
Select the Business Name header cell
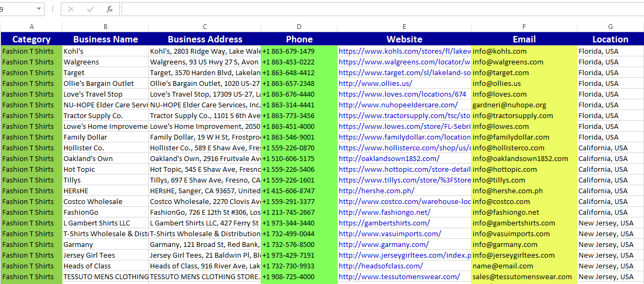click(x=105, y=39)
